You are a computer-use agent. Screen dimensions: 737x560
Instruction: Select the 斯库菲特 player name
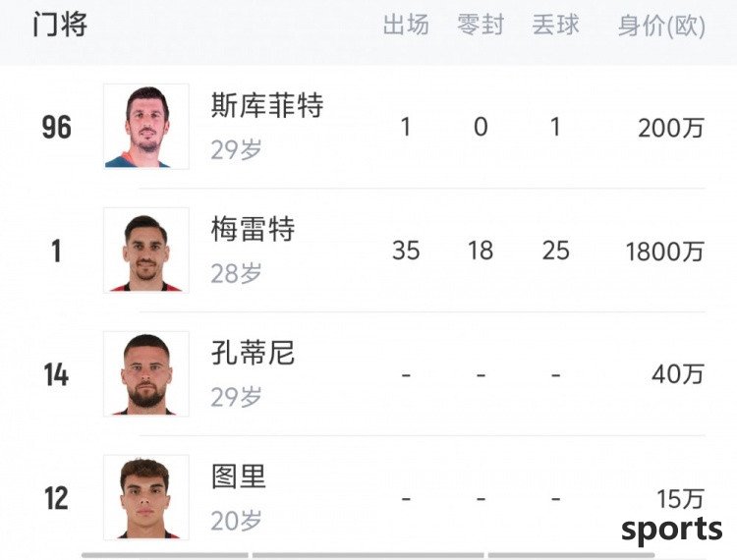point(267,105)
